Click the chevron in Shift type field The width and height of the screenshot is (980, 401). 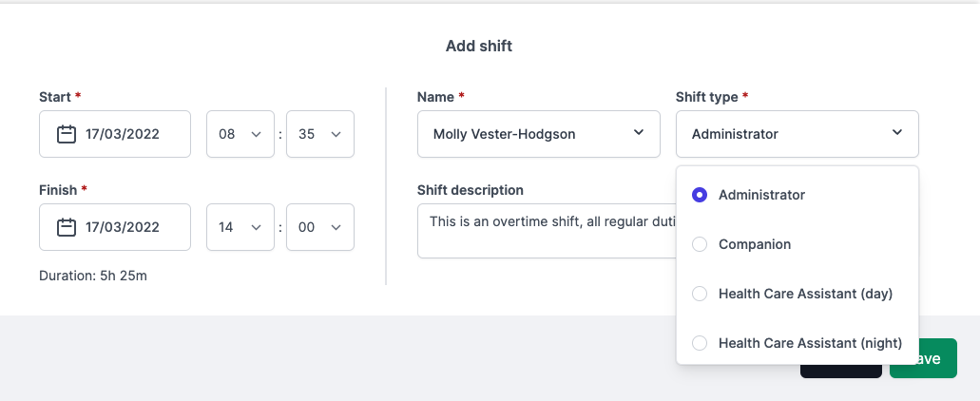tap(897, 133)
